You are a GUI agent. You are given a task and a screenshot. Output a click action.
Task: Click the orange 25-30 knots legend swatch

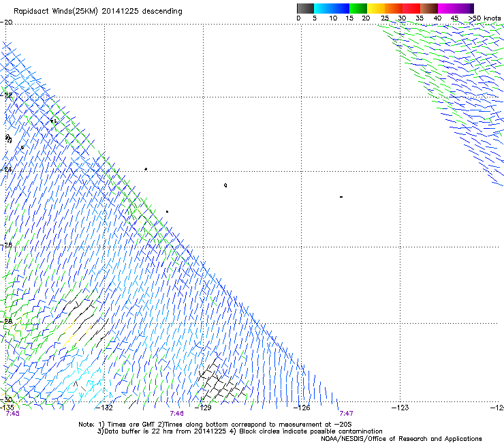coord(394,8)
